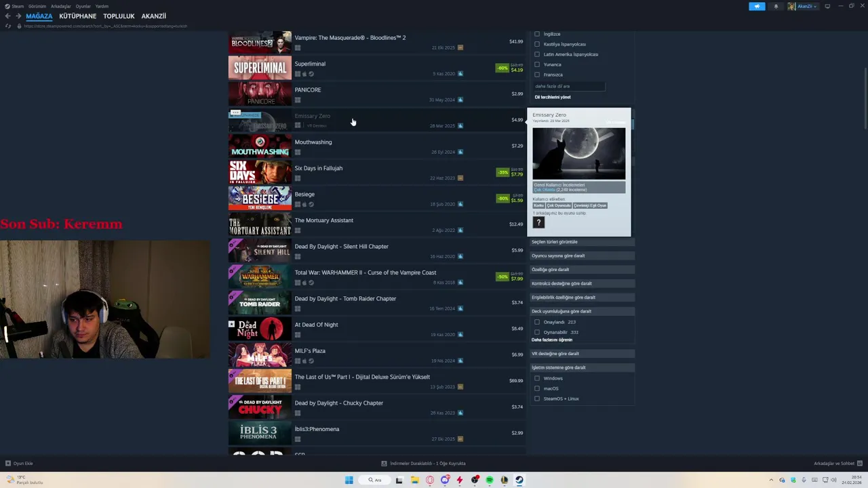
Task: Tick the Kastilya İspanyolcası checkbox
Action: click(x=537, y=44)
